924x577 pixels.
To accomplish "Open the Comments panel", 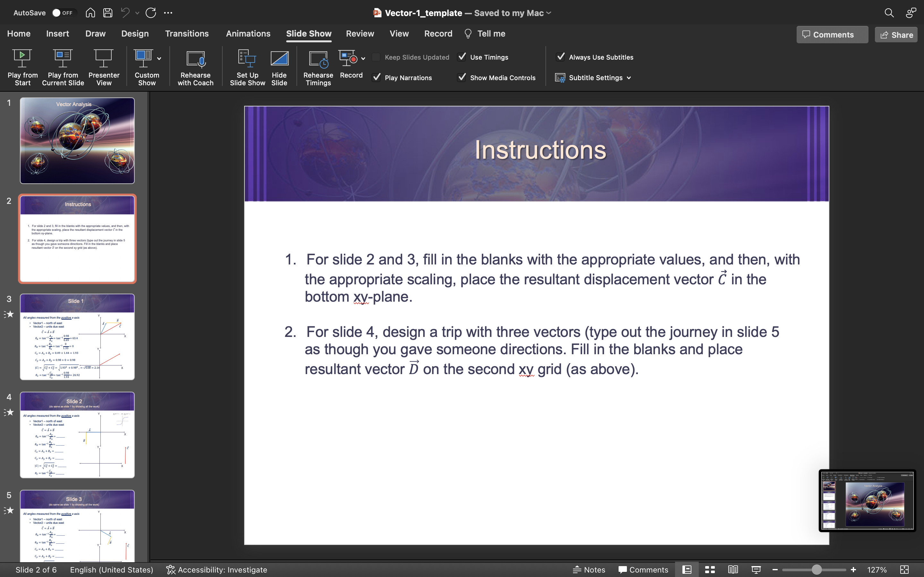I will coord(832,34).
